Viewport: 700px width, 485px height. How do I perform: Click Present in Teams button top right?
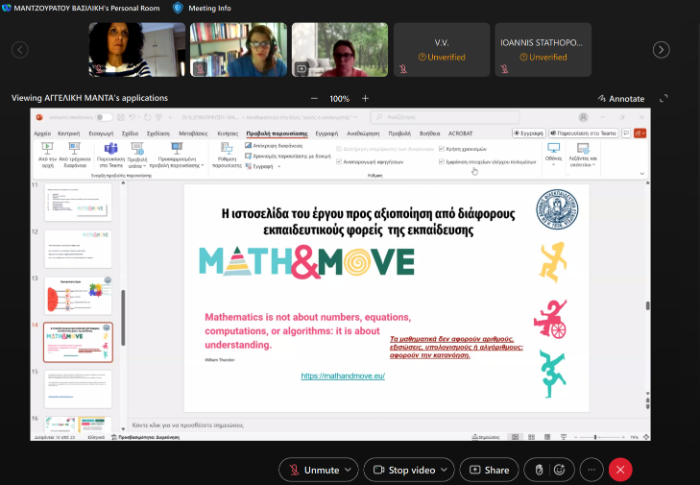(x=583, y=133)
